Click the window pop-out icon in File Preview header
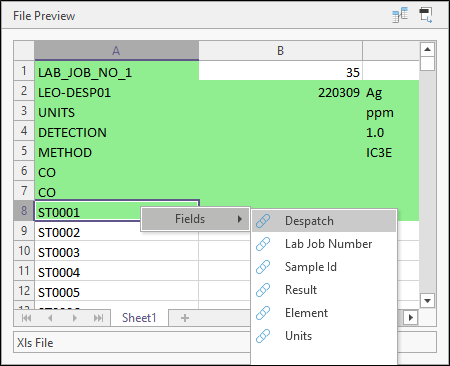This screenshot has width=450, height=366. [x=426, y=15]
